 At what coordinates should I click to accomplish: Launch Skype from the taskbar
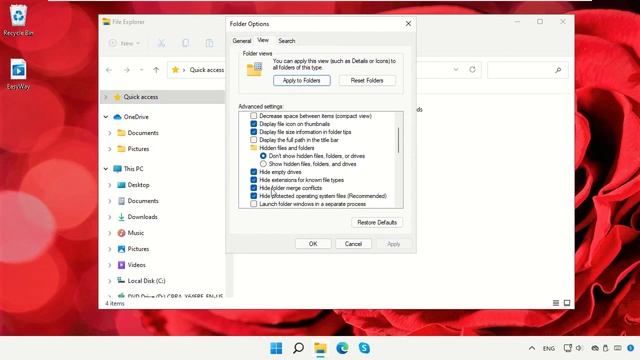pos(364,348)
